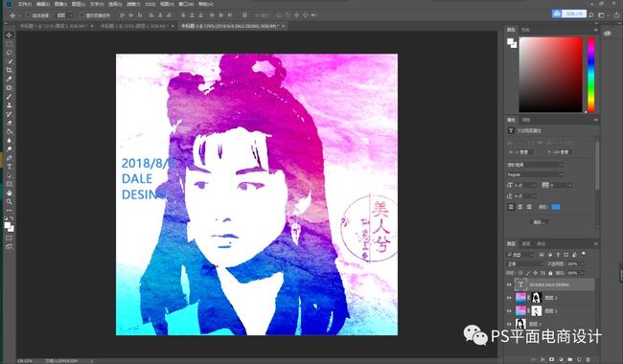Viewport: 623px width, 364px height.
Task: Click left align text in Properties panel
Action: (x=512, y=207)
